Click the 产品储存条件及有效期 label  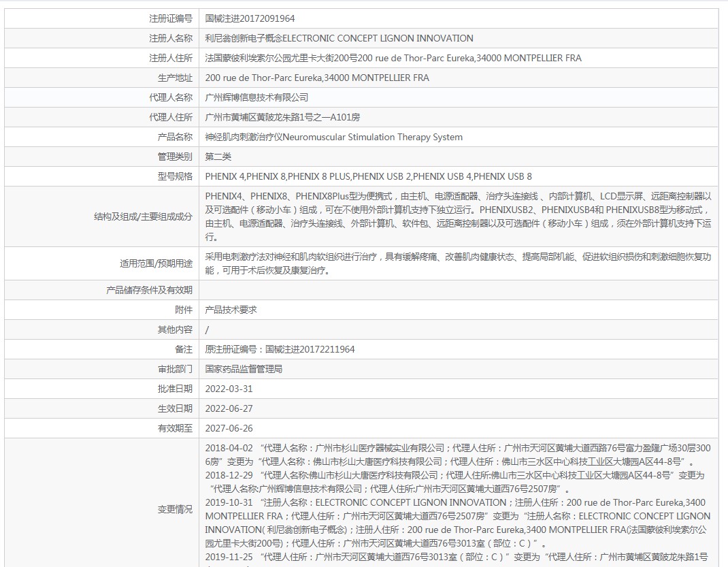[x=149, y=290]
